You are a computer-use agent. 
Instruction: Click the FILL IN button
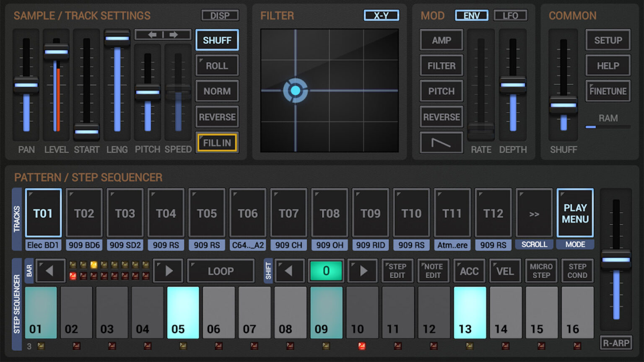(217, 143)
